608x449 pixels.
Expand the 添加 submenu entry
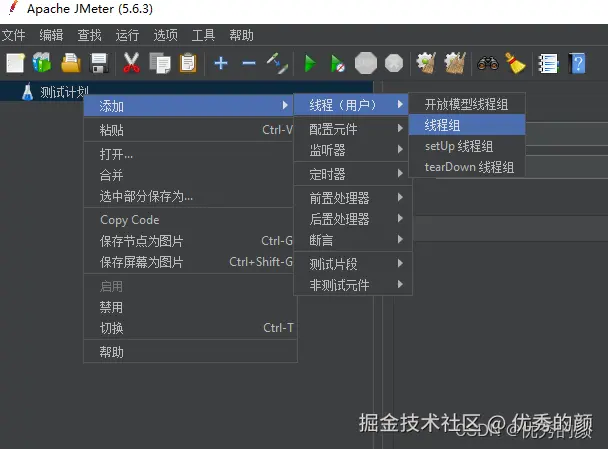pyautogui.click(x=189, y=105)
